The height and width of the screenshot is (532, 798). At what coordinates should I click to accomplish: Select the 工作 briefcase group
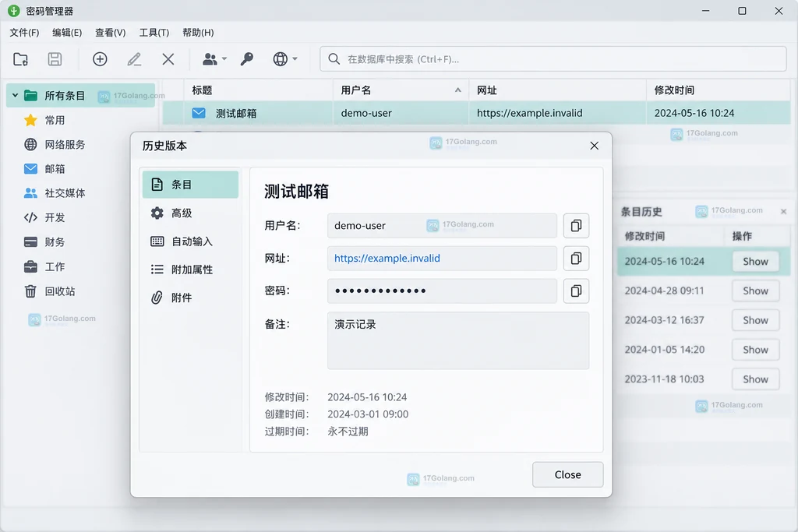point(44,266)
